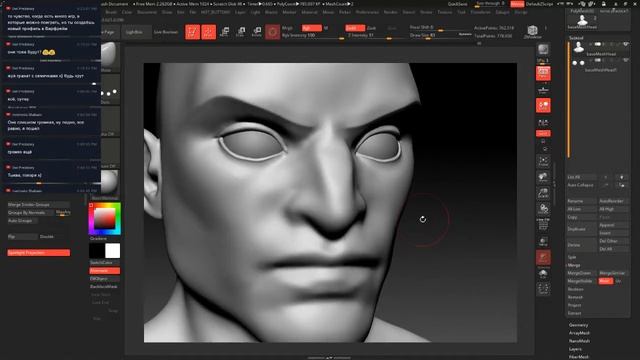Toggle Perspective (Persp) view button
The height and width of the screenshot is (360, 640).
tap(543, 73)
